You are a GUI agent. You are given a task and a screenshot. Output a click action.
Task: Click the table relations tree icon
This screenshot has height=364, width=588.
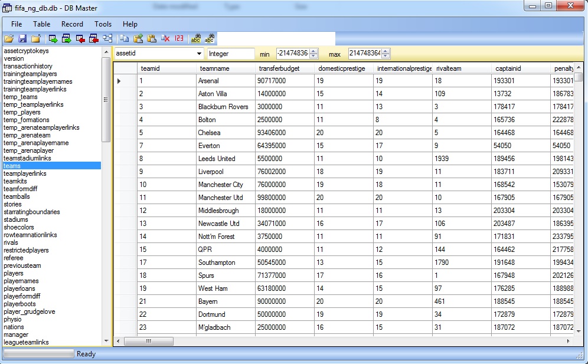[x=107, y=38]
